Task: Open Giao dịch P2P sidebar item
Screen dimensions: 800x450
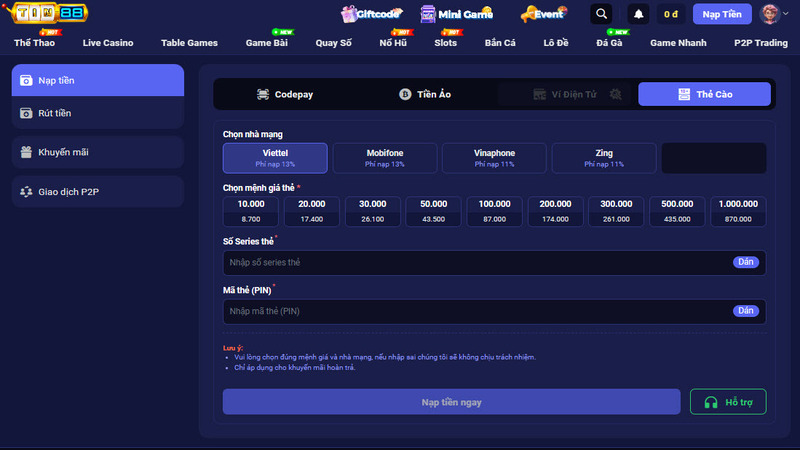Action: point(98,192)
